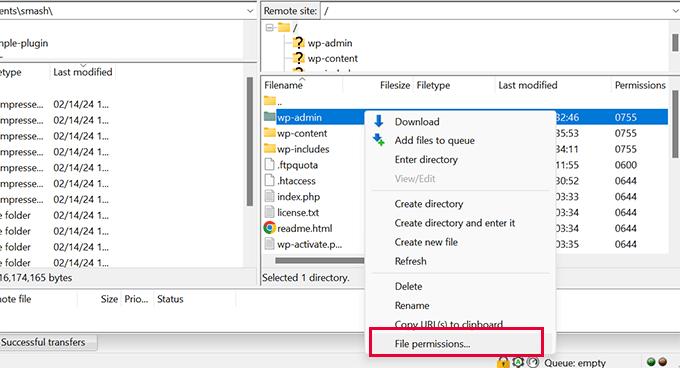Select the .htaccess file name
Image resolution: width=680 pixels, height=368 pixels.
296,181
